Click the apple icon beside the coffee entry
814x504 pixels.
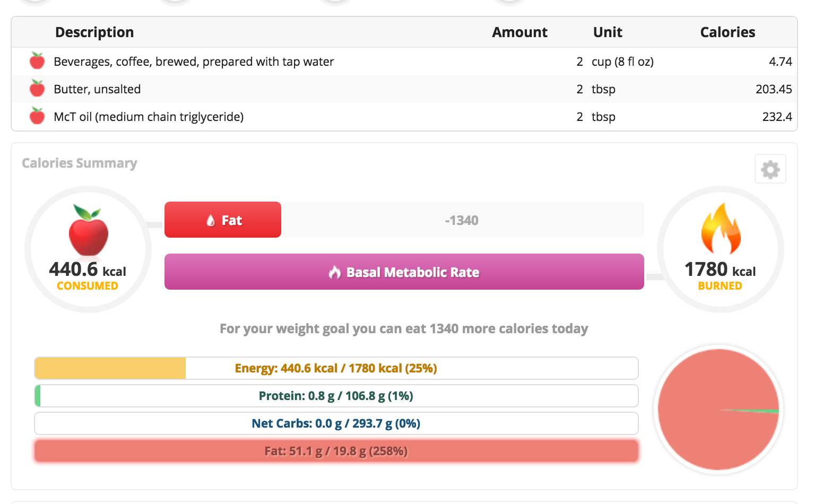37,61
